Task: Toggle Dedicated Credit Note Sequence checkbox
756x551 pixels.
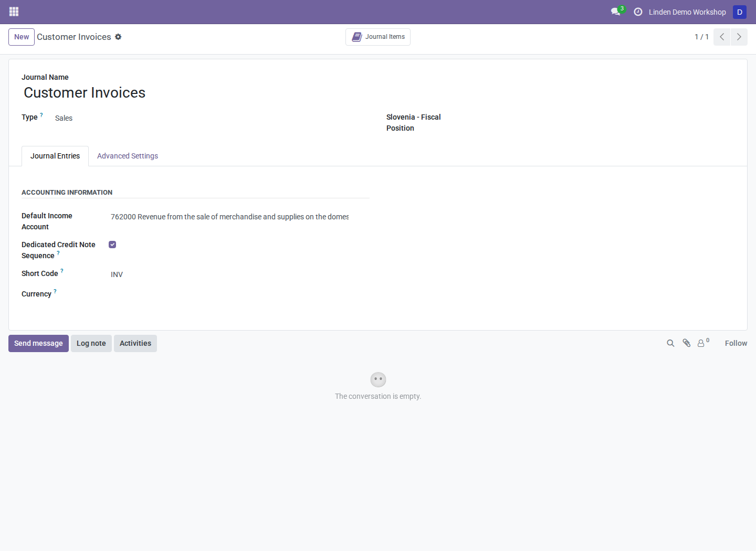Action: click(x=112, y=245)
